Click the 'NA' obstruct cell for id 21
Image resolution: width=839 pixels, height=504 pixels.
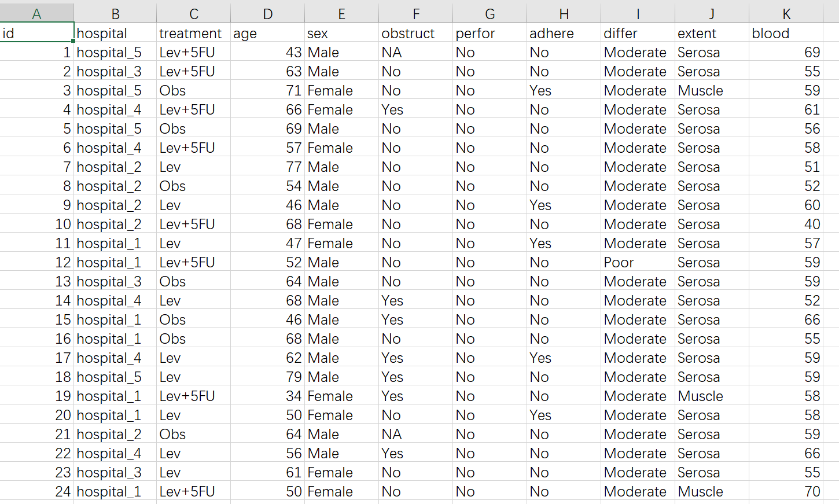(415, 434)
